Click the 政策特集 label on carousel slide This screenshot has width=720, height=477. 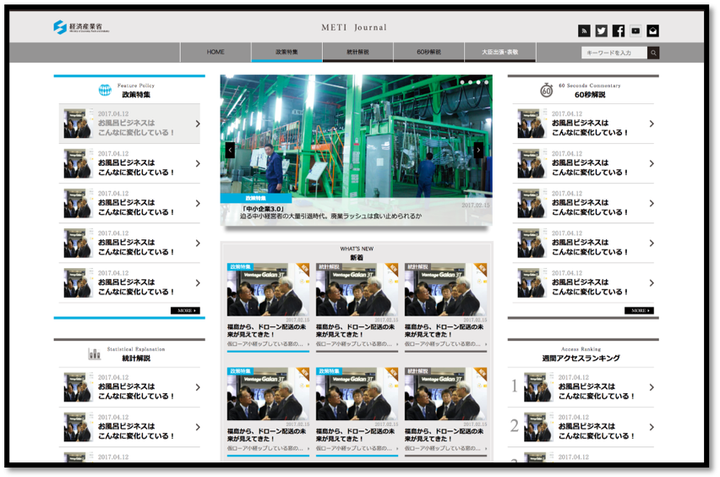click(256, 198)
